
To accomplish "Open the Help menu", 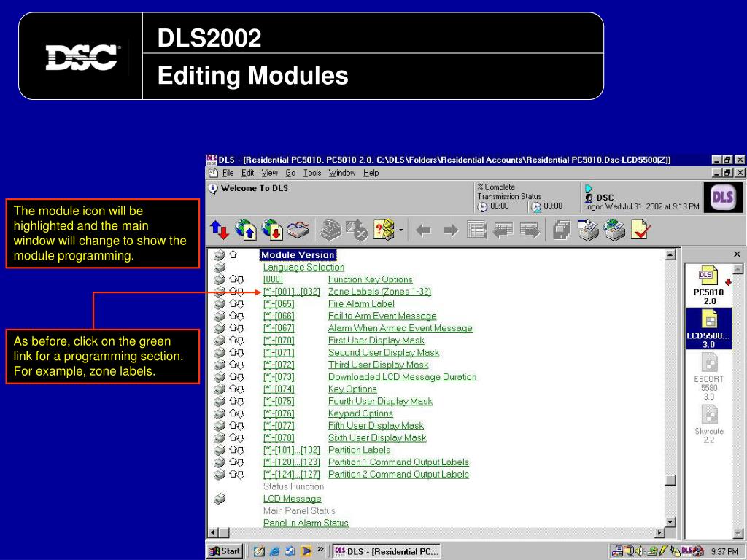I will tap(371, 173).
